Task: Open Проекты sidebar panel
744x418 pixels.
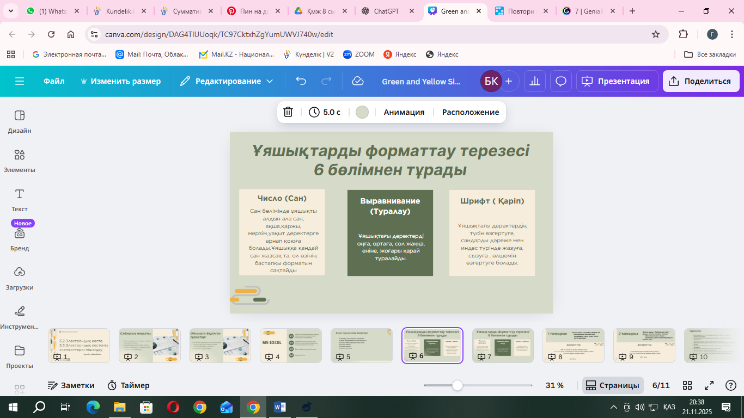Action: point(19,357)
